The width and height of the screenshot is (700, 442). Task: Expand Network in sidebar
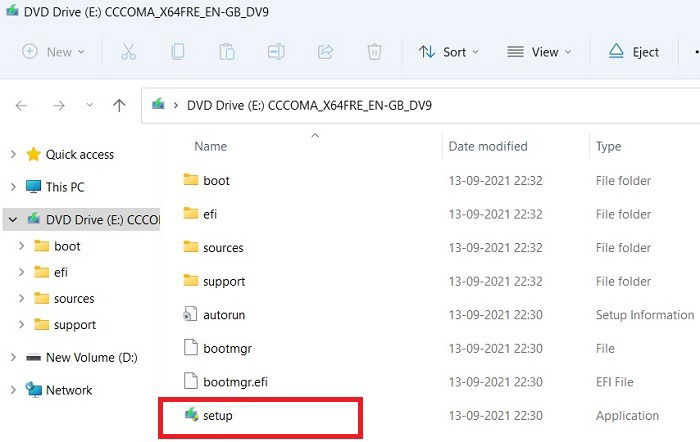pyautogui.click(x=13, y=390)
